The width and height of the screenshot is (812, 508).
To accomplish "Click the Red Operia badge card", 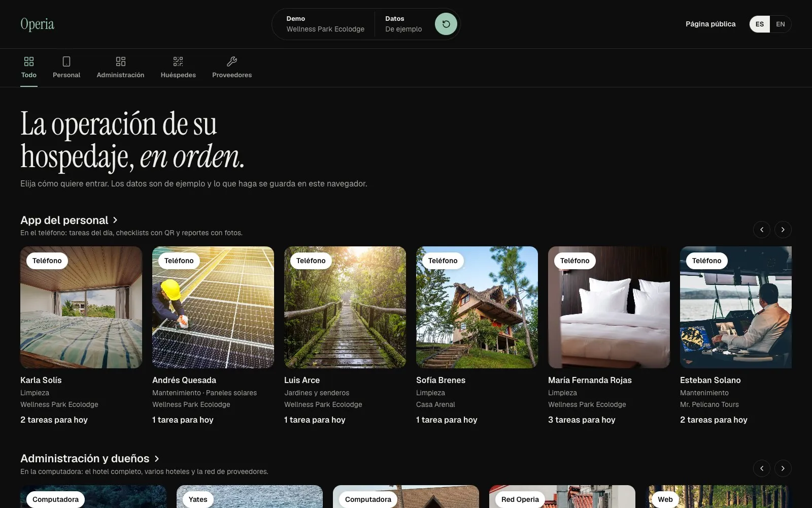I will pos(520,499).
